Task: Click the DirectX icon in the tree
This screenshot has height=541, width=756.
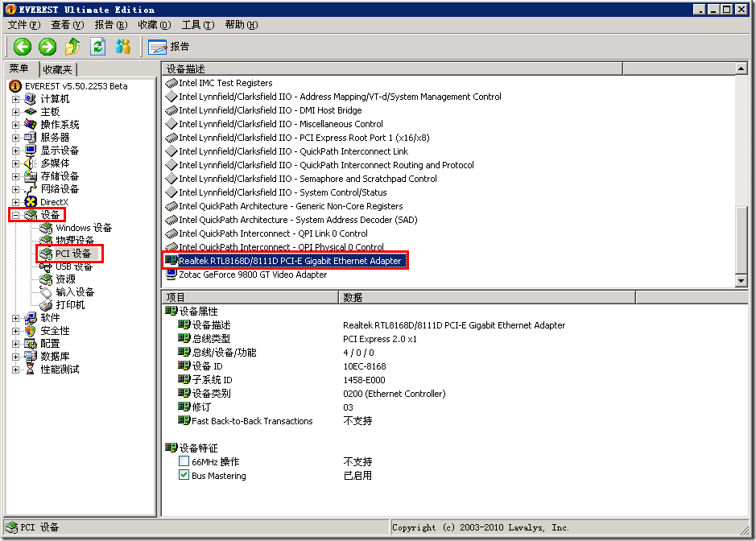Action: [31, 202]
